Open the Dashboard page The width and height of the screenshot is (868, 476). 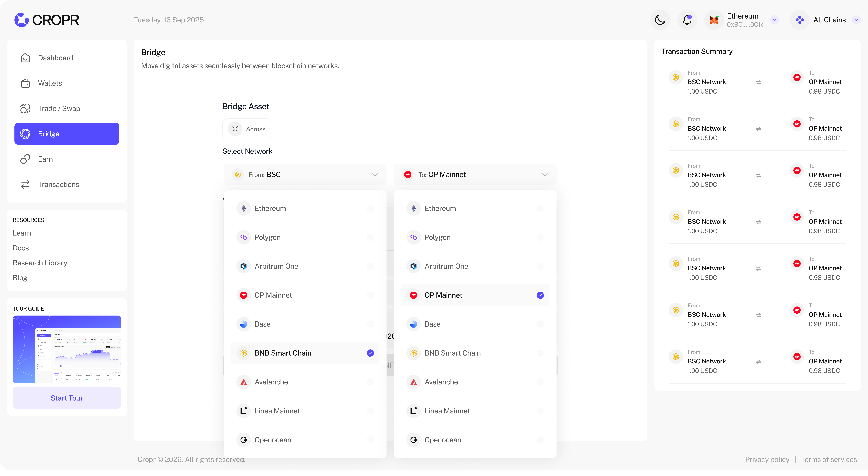click(x=67, y=58)
